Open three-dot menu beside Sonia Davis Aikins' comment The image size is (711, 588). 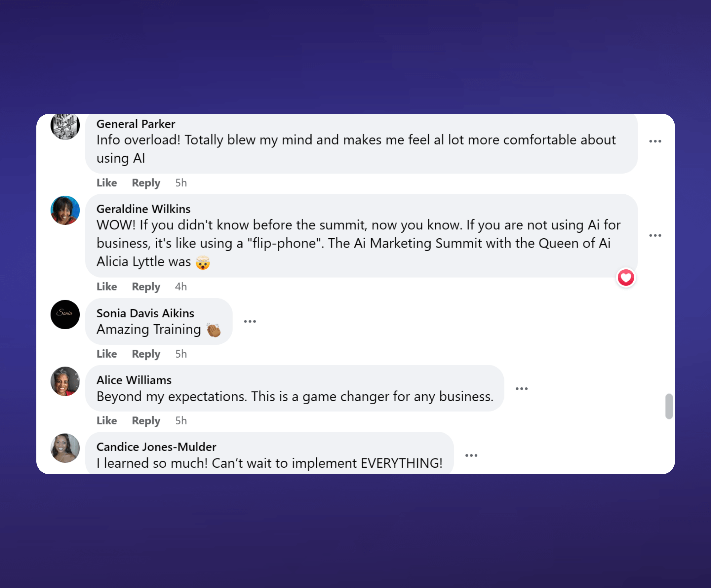point(250,321)
